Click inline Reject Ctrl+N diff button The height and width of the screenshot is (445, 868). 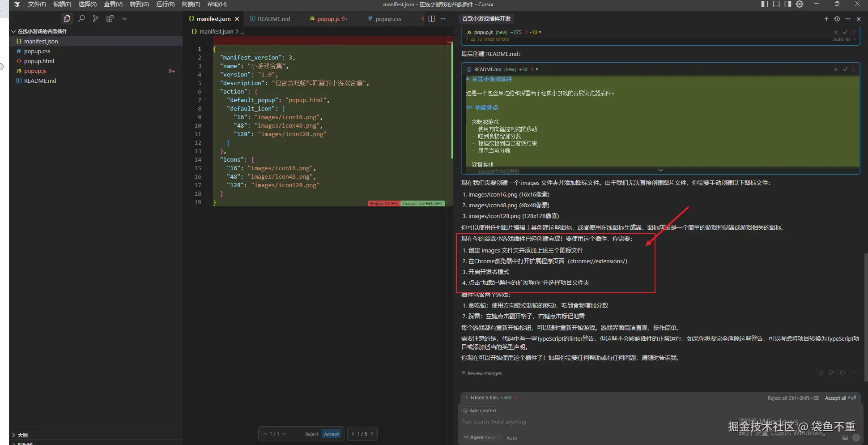click(x=384, y=203)
